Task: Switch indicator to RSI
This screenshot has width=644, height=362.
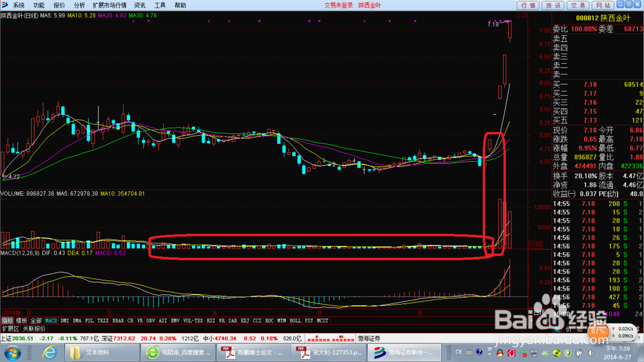Action: (211, 321)
